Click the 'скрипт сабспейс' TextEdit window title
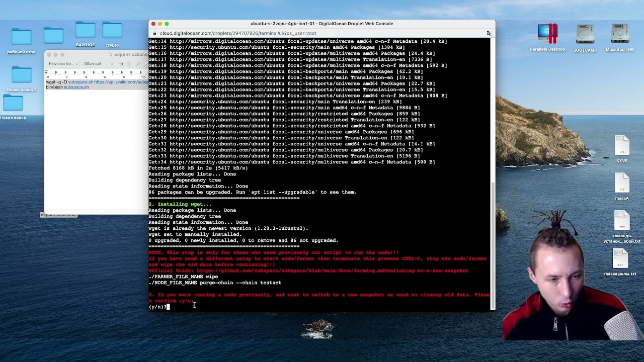644x362 pixels. [x=131, y=54]
